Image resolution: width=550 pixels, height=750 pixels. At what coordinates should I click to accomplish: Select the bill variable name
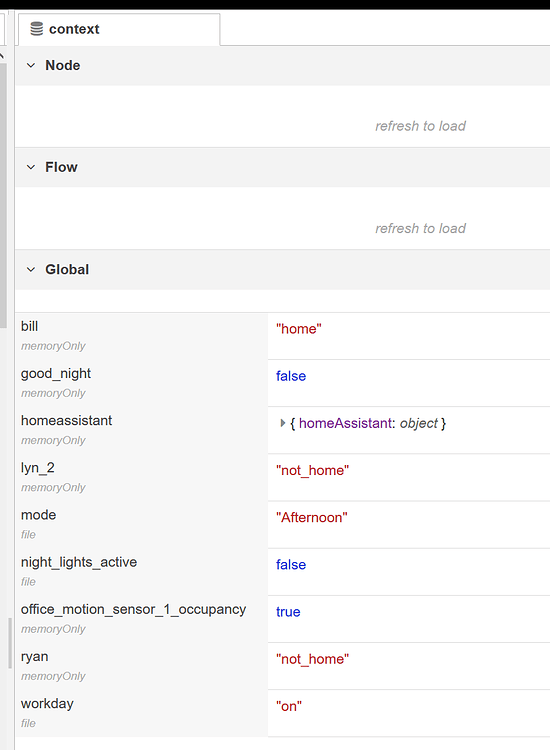(x=29, y=326)
